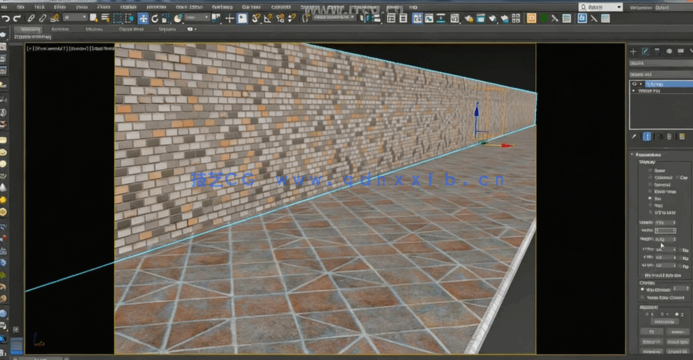Open the Rendering menu
Screen dimensions: 693x360
tap(222, 8)
